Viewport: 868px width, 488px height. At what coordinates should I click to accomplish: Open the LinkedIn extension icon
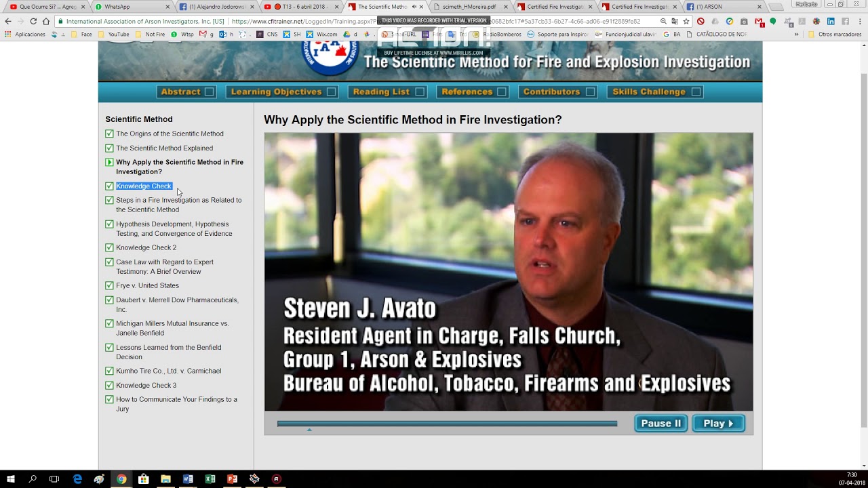(831, 21)
